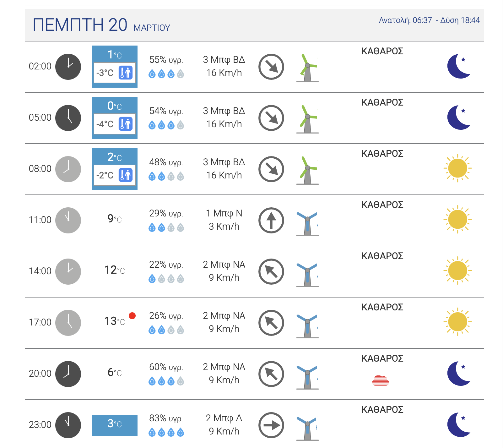Click the wind direction arrow at 11:00
Screen dimensions: 503x448
pyautogui.click(x=271, y=220)
